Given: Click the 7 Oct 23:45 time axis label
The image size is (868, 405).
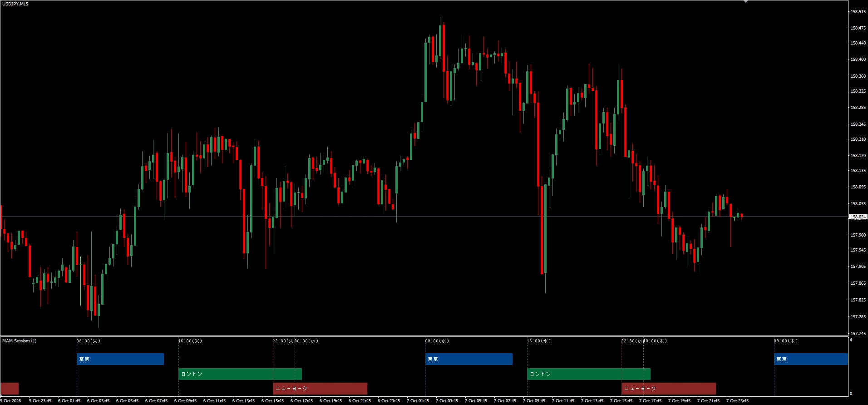Looking at the screenshot, I should (738, 401).
